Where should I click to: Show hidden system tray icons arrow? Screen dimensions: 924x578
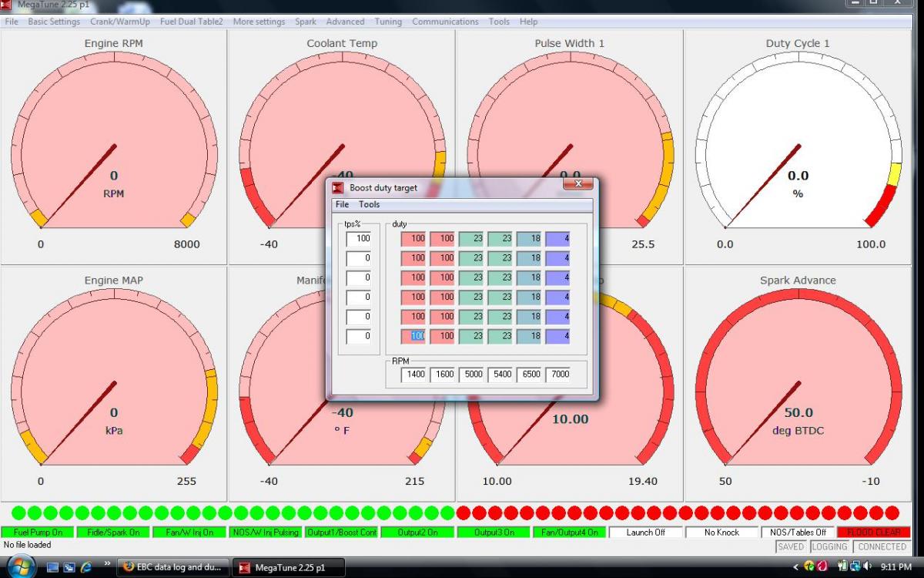(x=796, y=567)
